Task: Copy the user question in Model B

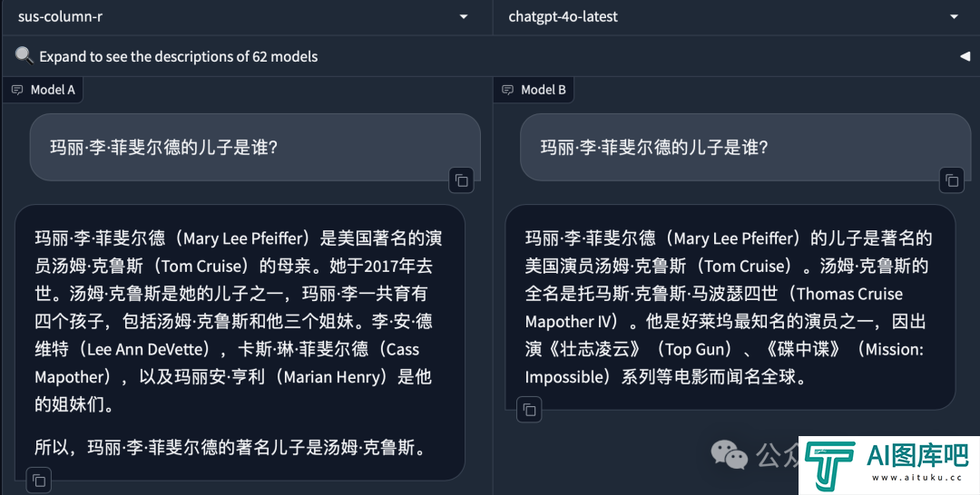Action: [952, 180]
